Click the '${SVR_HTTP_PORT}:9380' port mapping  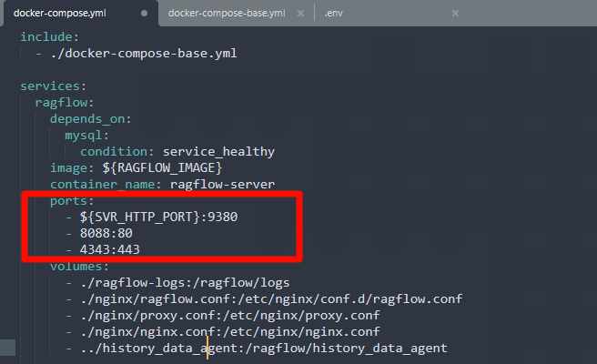(158, 217)
